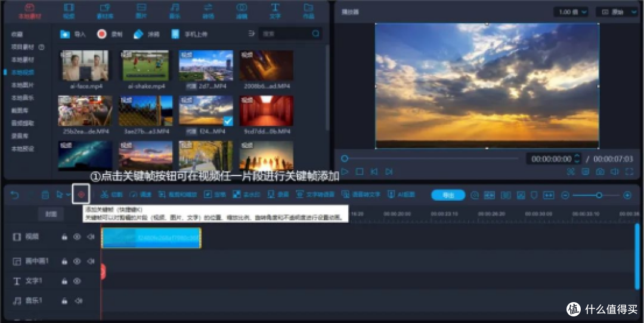Screen dimensions: 644x323
Task: Open the text tab with T icon
Action: (275, 11)
